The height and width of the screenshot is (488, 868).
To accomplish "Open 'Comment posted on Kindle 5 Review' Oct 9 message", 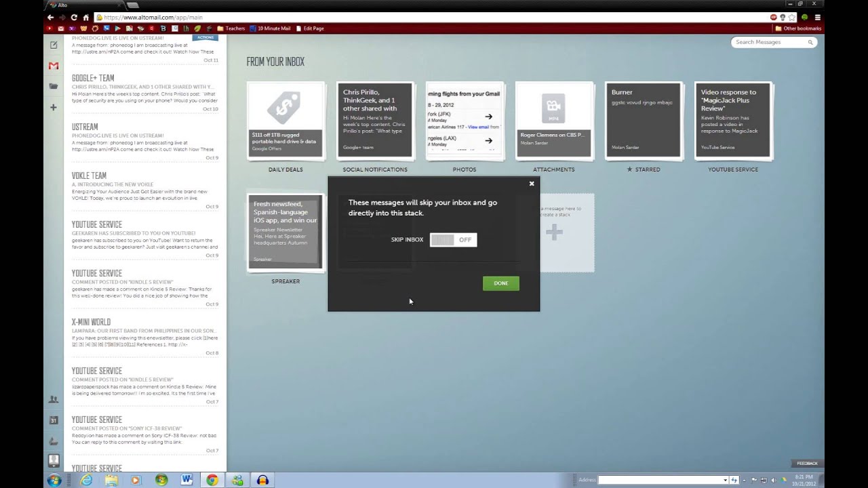I will tap(145, 289).
